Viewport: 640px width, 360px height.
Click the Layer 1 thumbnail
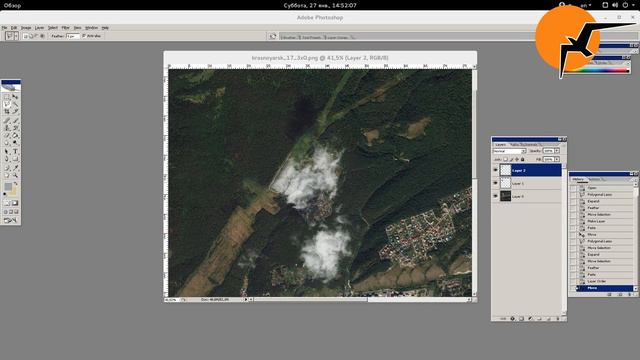coord(505,183)
